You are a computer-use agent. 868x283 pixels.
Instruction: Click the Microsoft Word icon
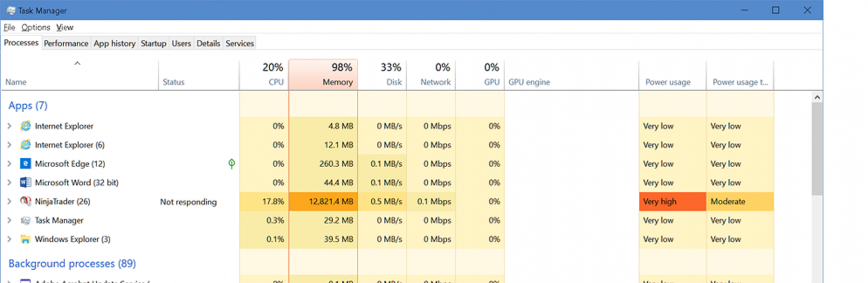click(x=26, y=183)
